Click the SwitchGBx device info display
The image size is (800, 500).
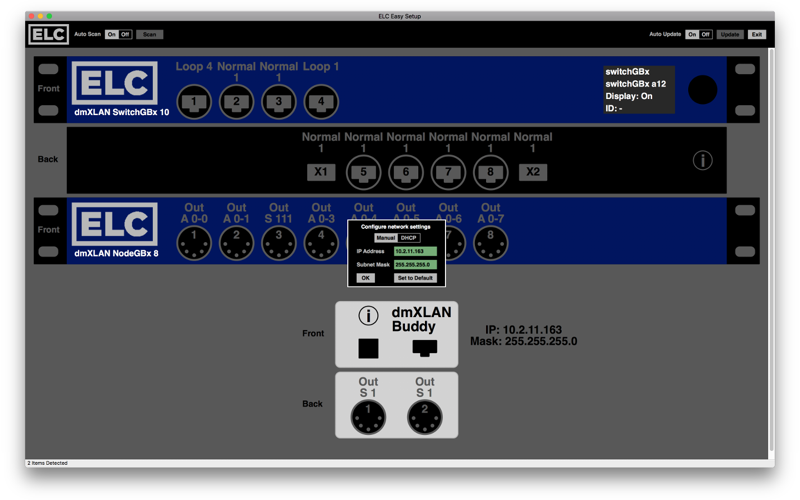[x=639, y=90]
